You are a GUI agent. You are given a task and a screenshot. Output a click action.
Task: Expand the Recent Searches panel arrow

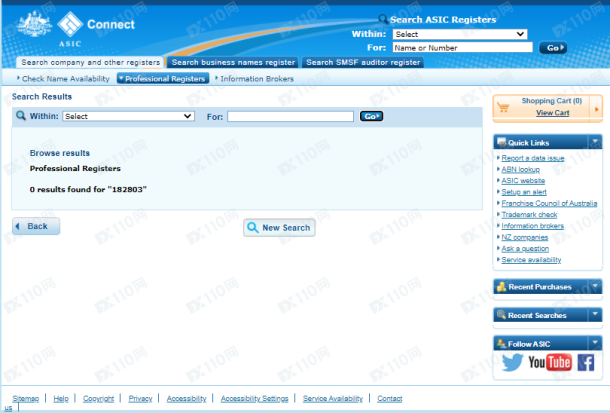[594, 315]
